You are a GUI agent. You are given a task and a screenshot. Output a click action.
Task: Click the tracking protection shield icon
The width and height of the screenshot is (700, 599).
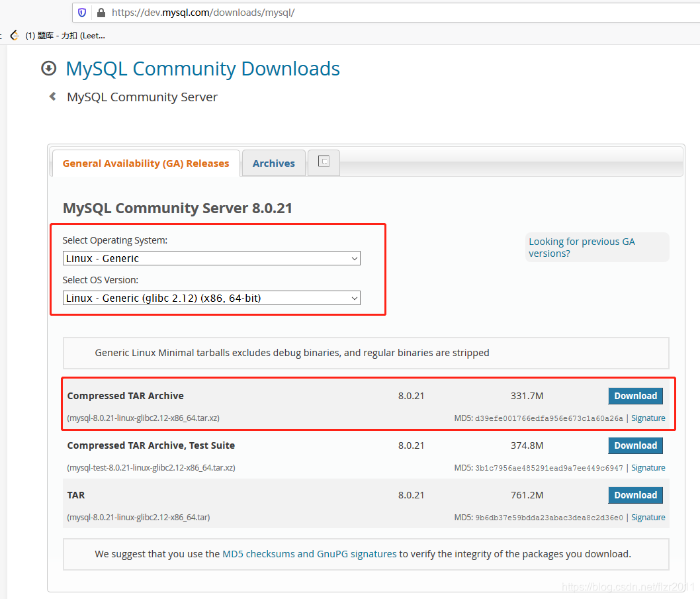coord(82,13)
